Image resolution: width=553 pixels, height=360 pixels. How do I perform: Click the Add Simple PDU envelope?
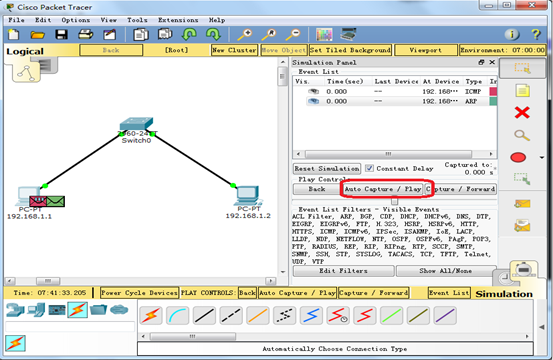(x=522, y=203)
